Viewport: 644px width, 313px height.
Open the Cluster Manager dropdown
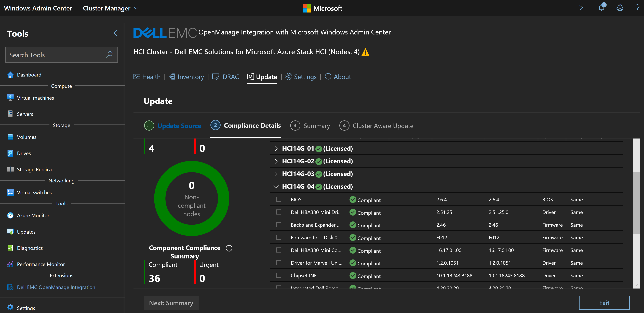(111, 8)
